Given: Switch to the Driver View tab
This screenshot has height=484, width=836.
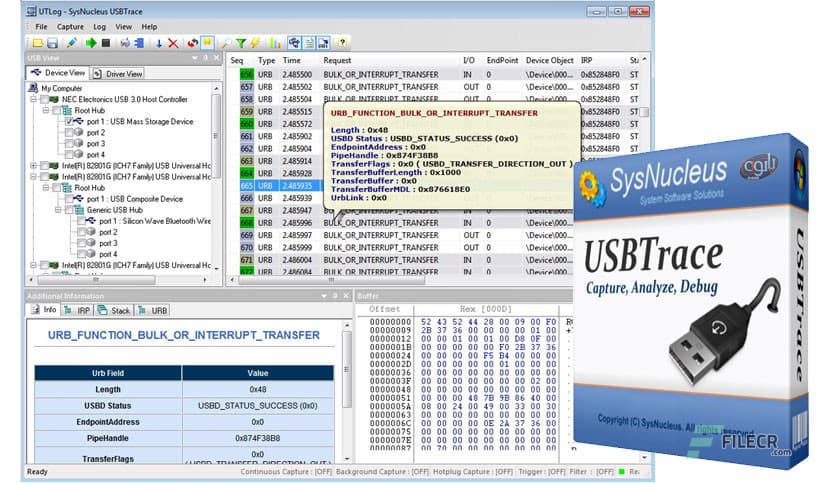Looking at the screenshot, I should click(x=118, y=74).
